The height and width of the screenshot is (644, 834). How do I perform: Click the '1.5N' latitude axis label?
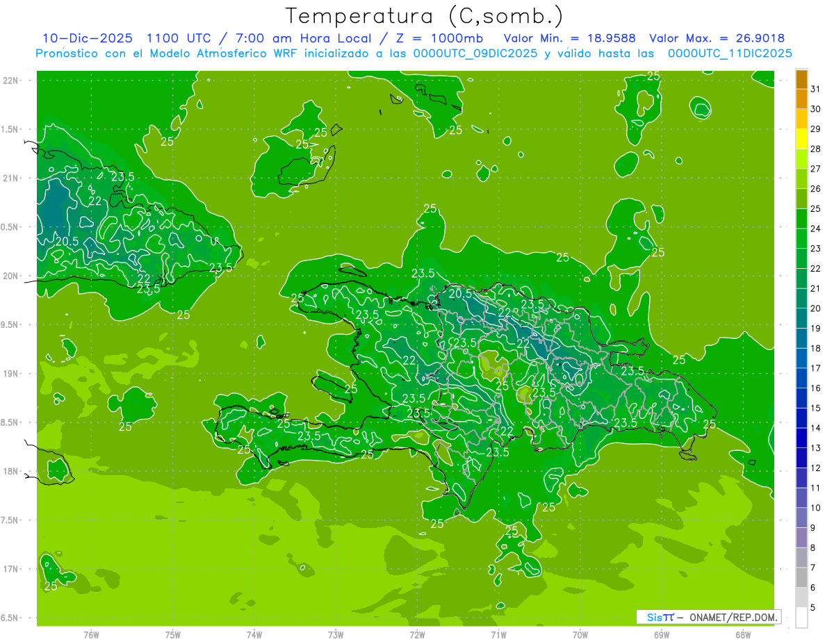11,129
